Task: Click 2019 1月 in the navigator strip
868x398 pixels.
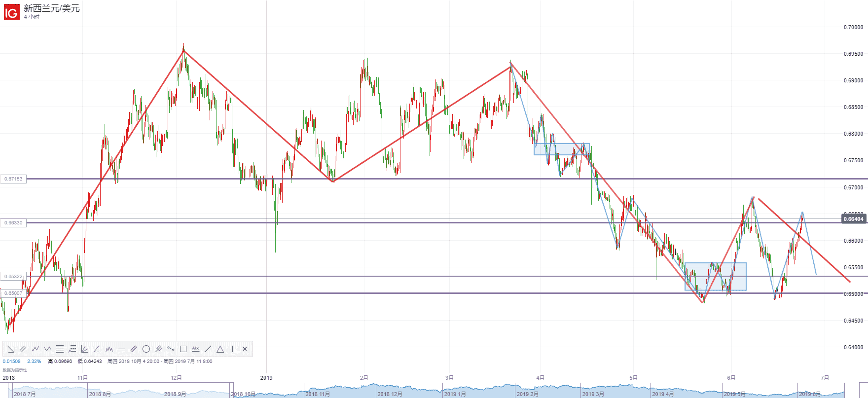Action: point(455,394)
